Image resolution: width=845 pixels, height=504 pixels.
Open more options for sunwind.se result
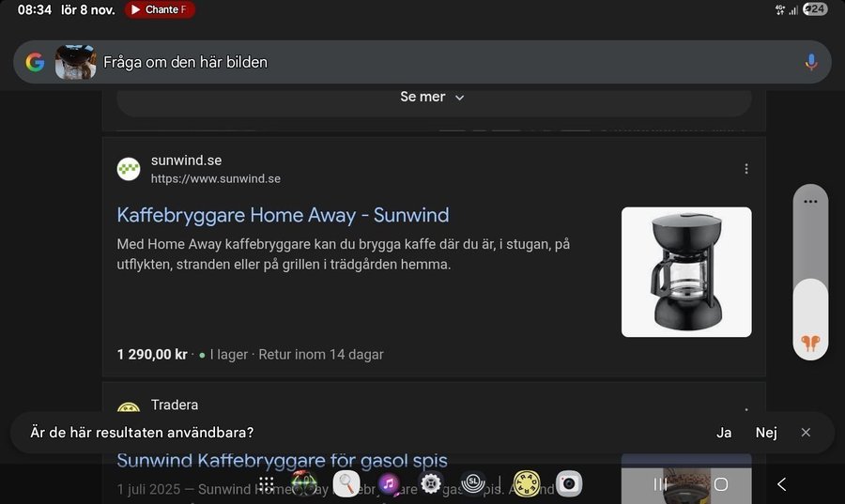point(746,169)
